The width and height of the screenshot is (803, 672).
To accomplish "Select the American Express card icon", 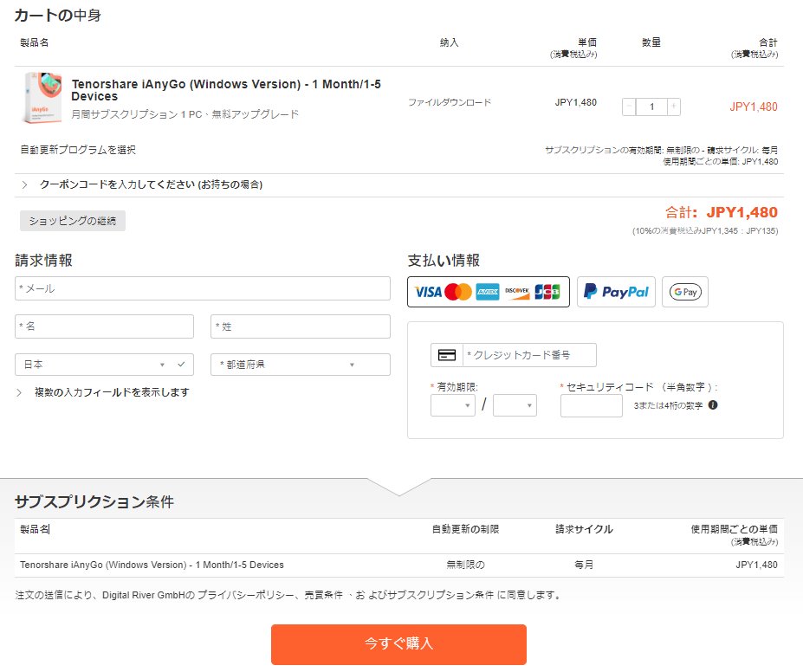I will point(488,292).
